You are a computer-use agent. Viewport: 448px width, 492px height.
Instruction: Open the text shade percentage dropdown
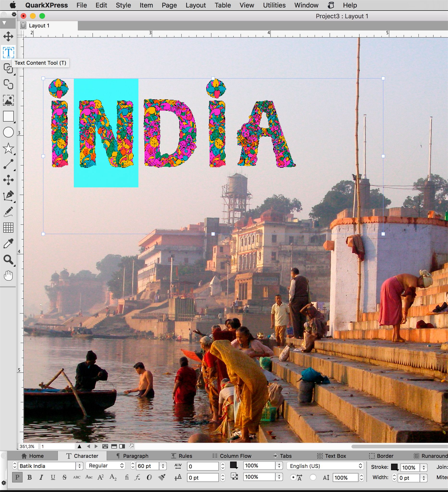point(279,465)
